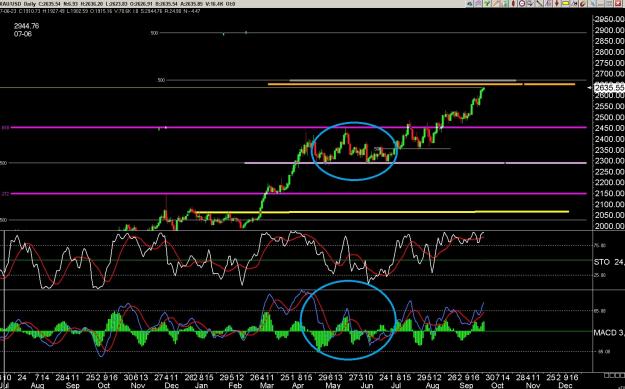Select the diagonal trendline tool icon
This screenshot has width=625, height=389.
(x=539, y=4)
